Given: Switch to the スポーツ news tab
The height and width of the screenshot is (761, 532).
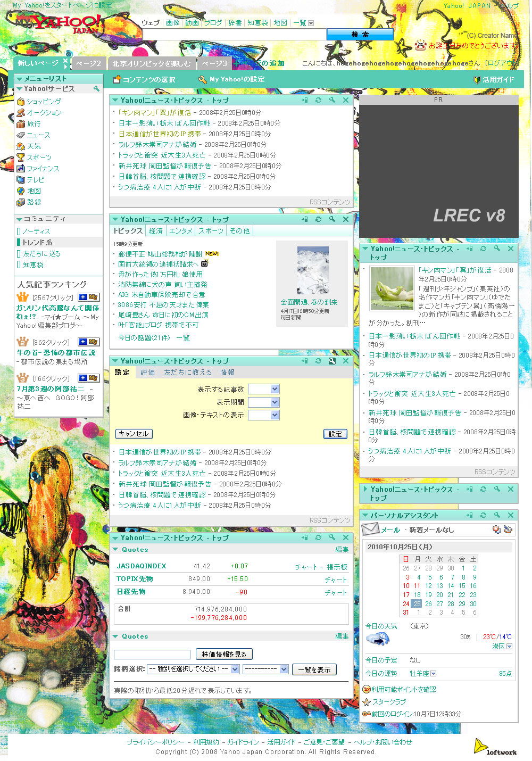Looking at the screenshot, I should click(211, 230).
